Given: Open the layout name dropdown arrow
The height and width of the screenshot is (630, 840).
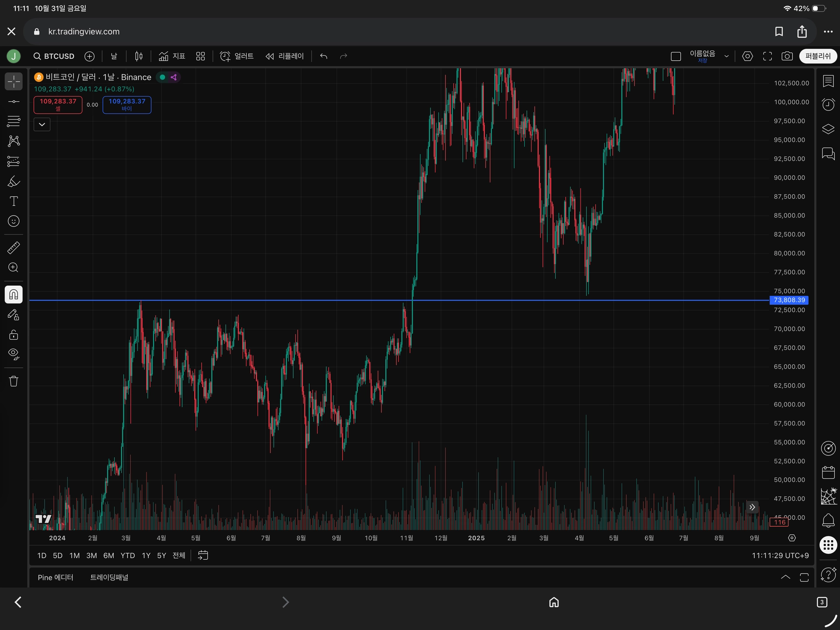Looking at the screenshot, I should click(726, 56).
